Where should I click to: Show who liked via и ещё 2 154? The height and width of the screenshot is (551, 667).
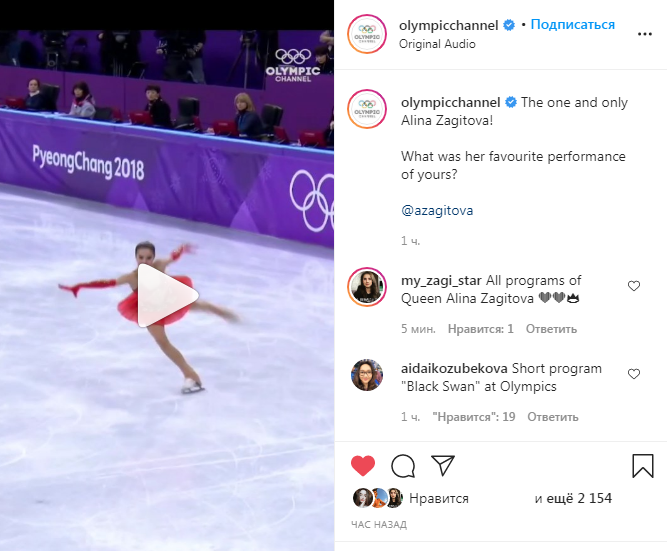(x=573, y=498)
